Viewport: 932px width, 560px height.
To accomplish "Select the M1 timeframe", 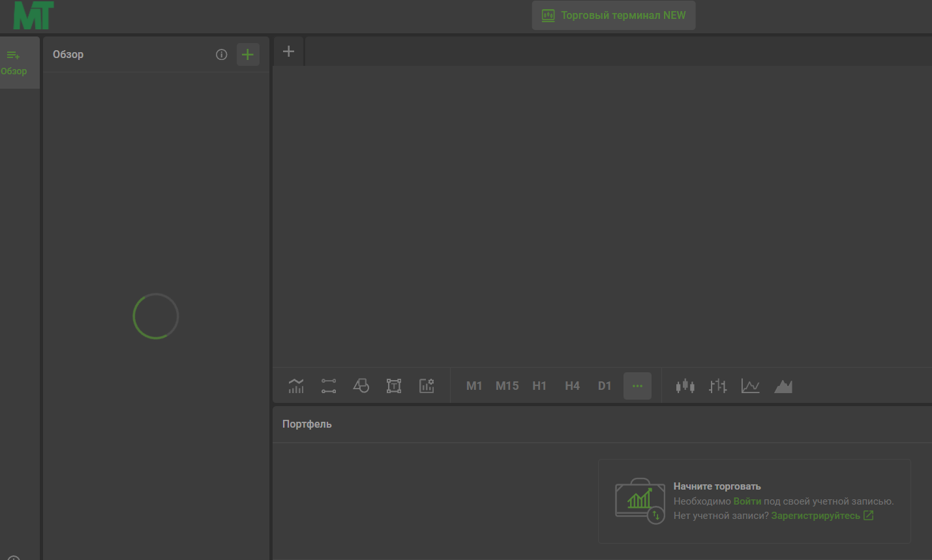I will point(474,386).
